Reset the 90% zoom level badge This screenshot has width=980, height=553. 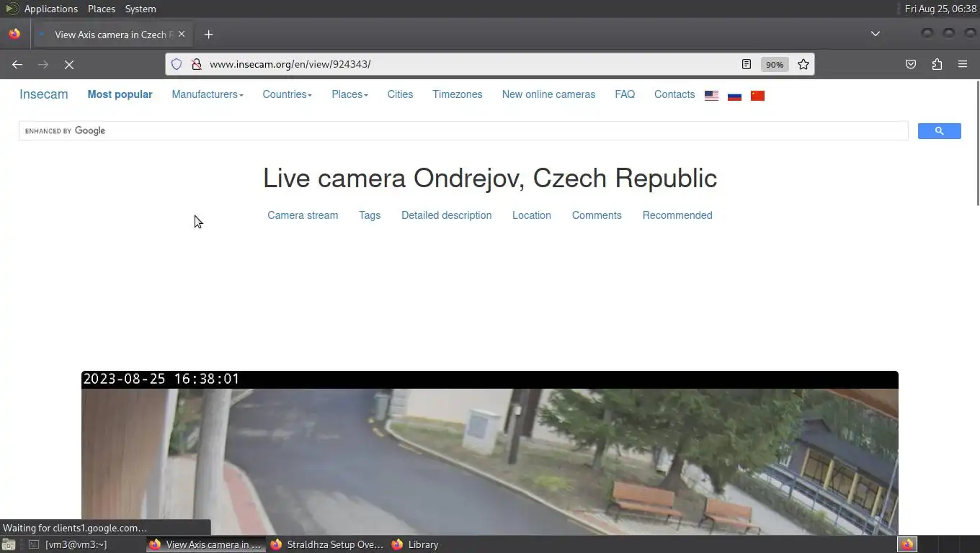775,64
